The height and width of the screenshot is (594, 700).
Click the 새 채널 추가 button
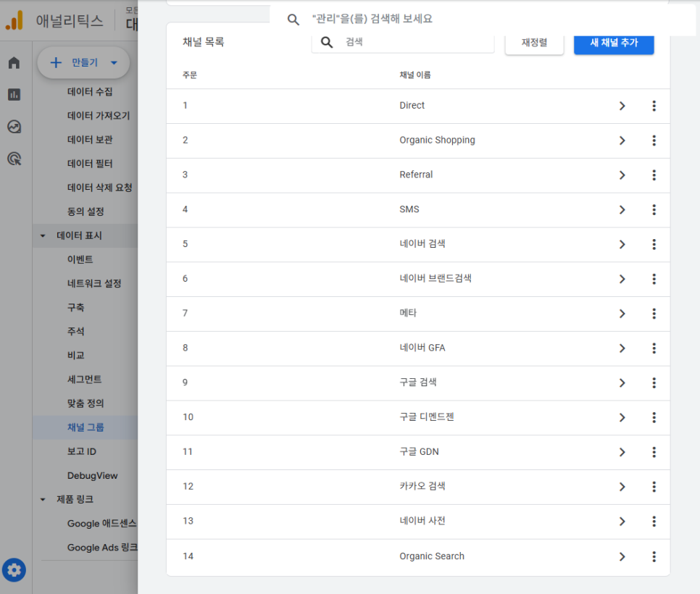pyautogui.click(x=614, y=43)
